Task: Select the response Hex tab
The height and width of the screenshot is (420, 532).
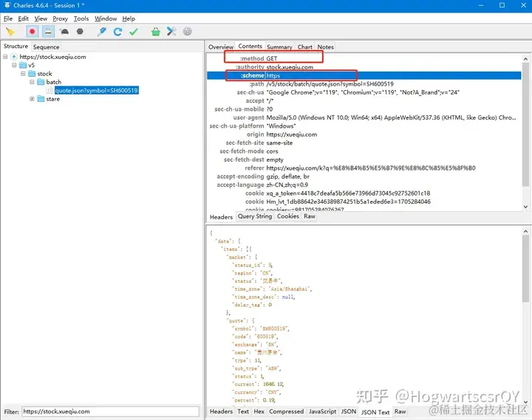Action: pos(259,412)
